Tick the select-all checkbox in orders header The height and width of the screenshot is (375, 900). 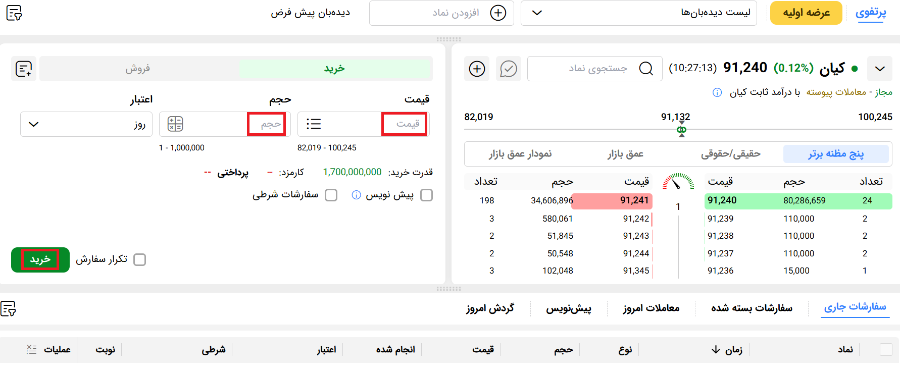point(886,349)
